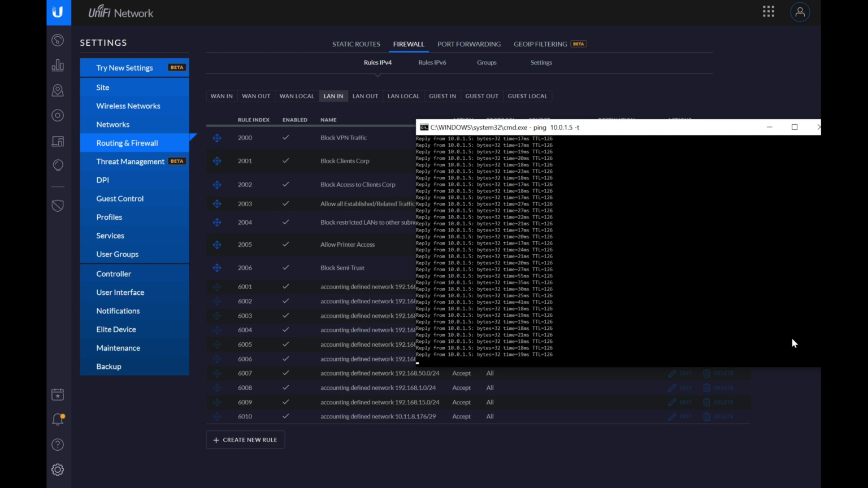Open the Dashboard speedometer icon in sidebar
Image resolution: width=868 pixels, height=488 pixels.
point(58,40)
